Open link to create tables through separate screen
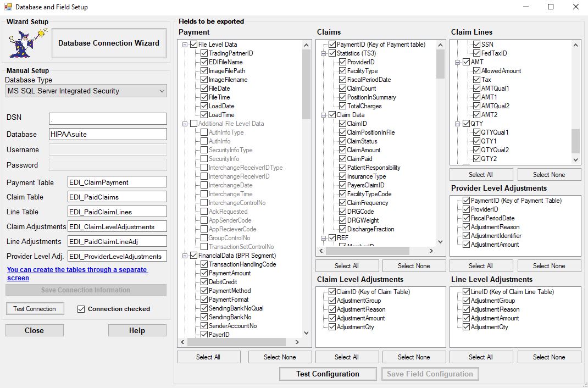Image resolution: width=588 pixels, height=388 pixels. (x=77, y=274)
